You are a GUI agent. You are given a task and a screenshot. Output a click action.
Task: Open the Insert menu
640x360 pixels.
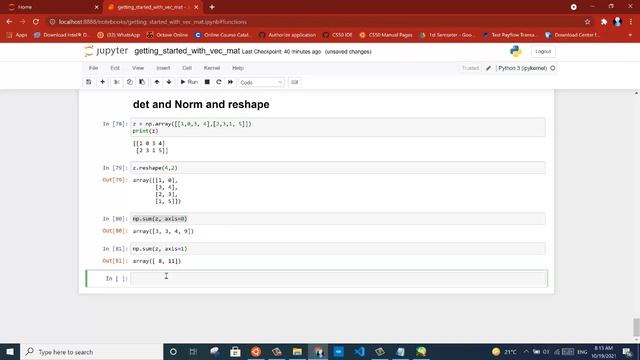point(163,68)
